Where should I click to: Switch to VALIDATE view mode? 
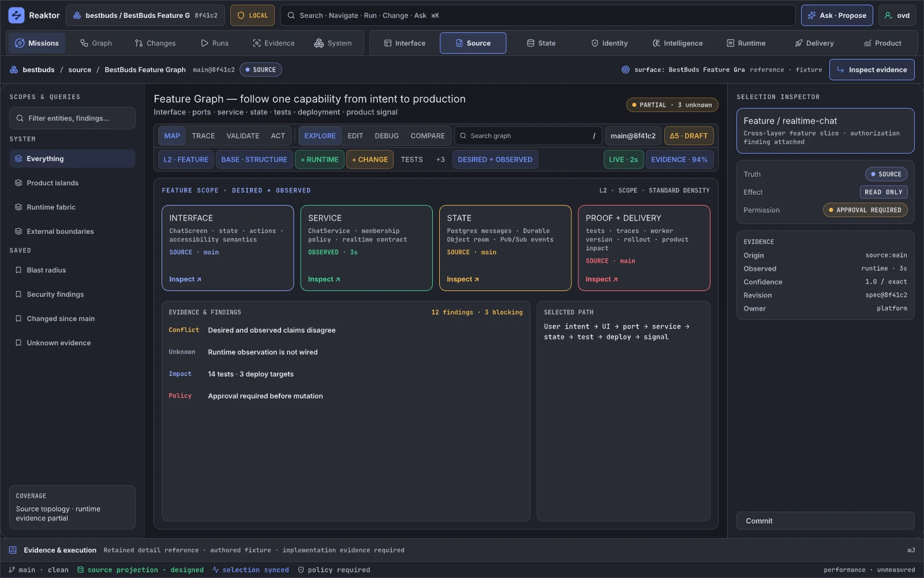click(x=243, y=136)
